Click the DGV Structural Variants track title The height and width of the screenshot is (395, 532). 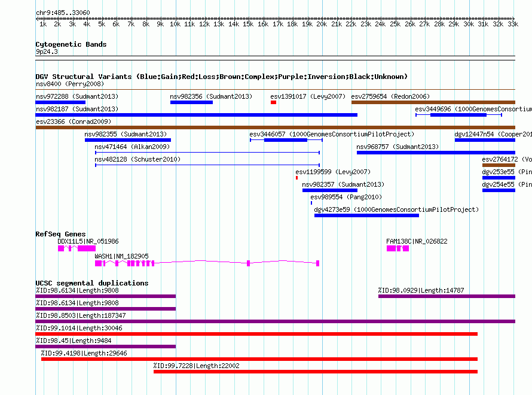click(x=222, y=77)
